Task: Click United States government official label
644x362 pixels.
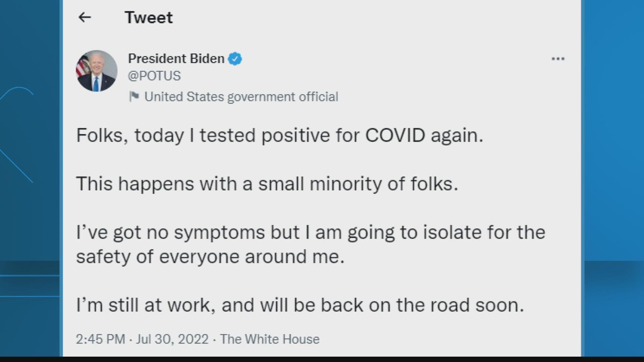Action: [241, 97]
